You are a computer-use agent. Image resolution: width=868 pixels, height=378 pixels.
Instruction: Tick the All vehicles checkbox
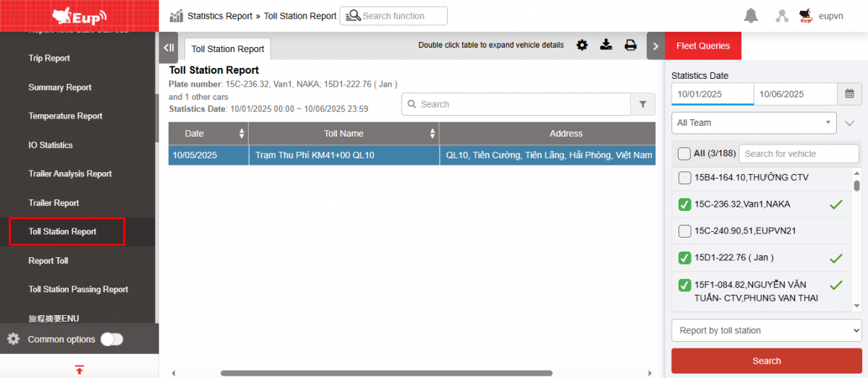pos(684,153)
